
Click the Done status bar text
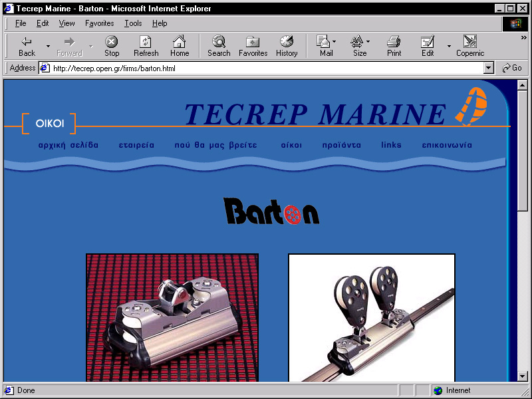coord(26,390)
